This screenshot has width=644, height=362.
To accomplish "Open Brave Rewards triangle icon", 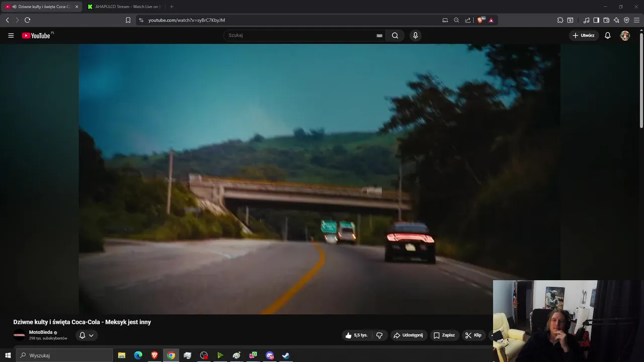I will coord(491,20).
